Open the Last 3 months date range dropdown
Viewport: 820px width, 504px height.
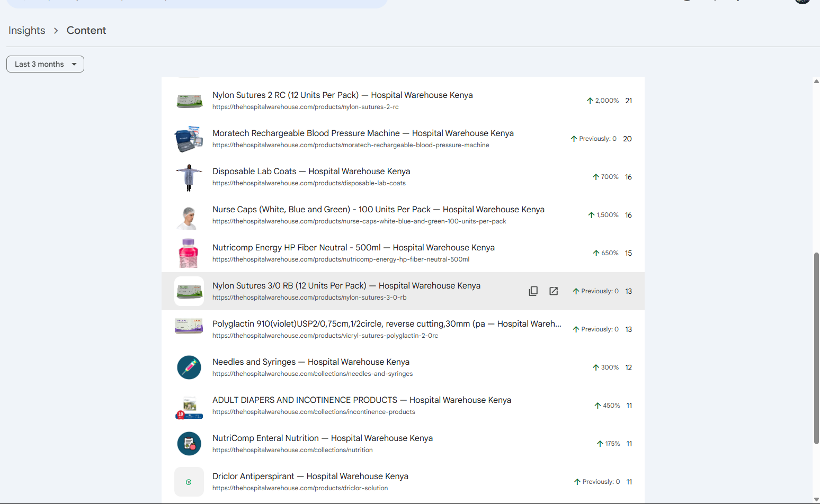[x=45, y=64]
